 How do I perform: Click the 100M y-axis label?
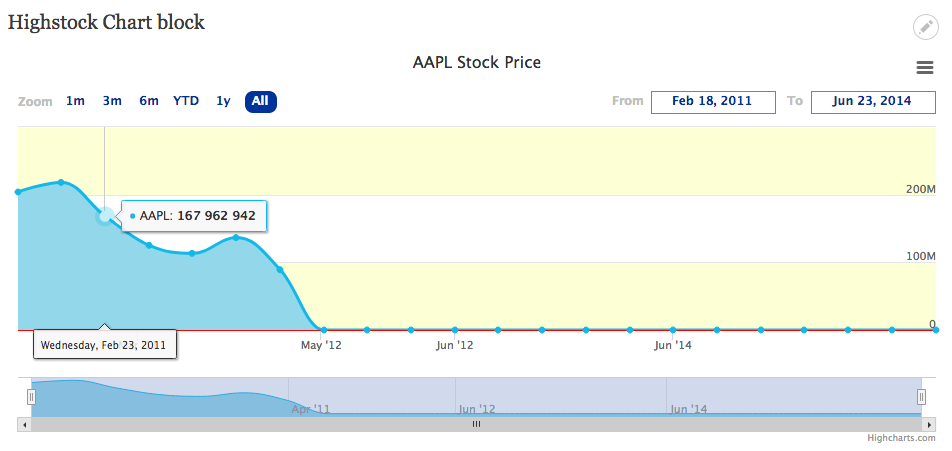click(x=920, y=256)
